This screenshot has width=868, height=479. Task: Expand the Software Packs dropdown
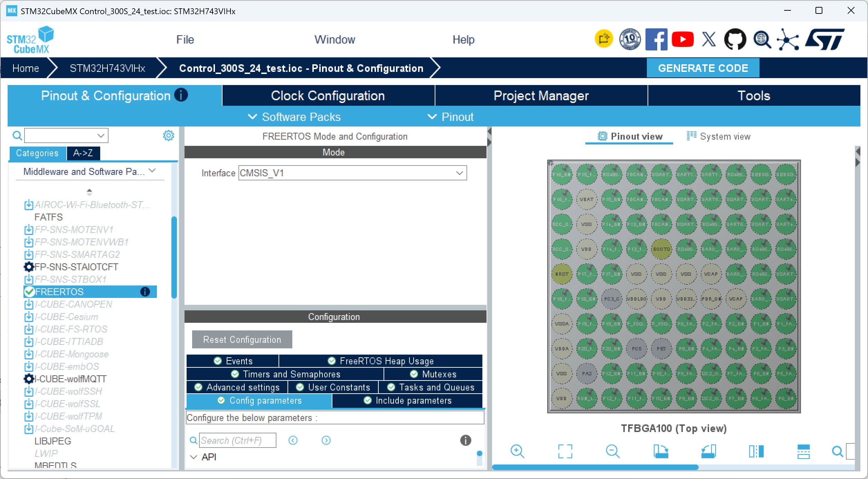pyautogui.click(x=294, y=117)
